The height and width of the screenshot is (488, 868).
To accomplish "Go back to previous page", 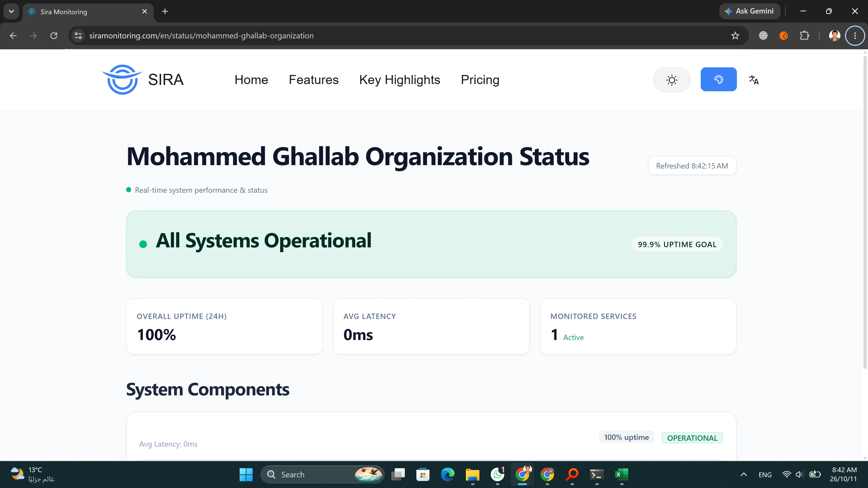I will [x=13, y=36].
